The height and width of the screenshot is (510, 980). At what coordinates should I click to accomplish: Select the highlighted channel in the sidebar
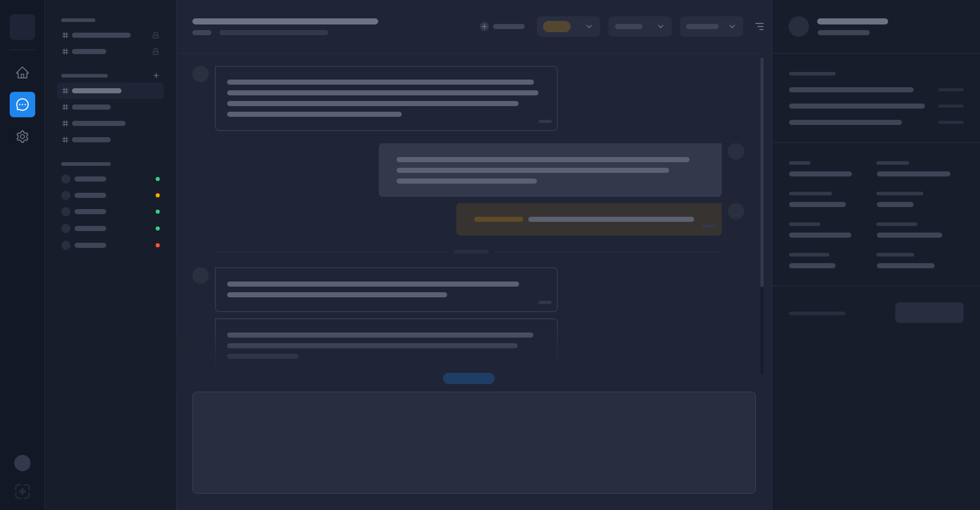pyautogui.click(x=110, y=91)
